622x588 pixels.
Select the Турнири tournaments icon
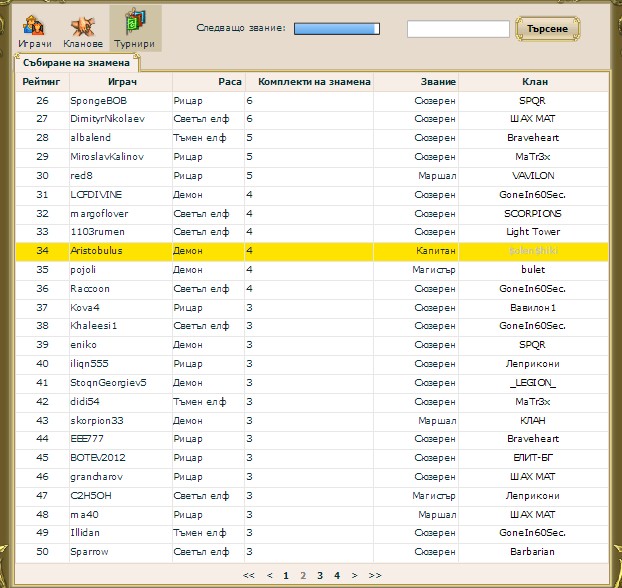point(134,29)
